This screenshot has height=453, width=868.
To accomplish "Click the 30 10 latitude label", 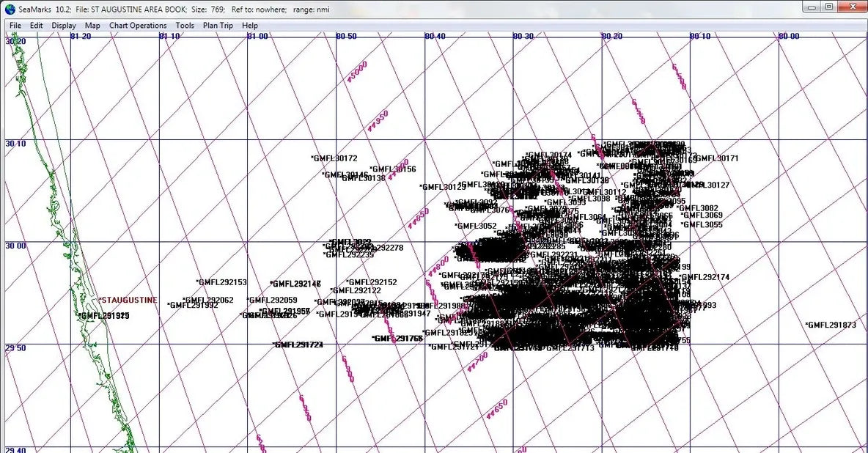I will pyautogui.click(x=15, y=144).
